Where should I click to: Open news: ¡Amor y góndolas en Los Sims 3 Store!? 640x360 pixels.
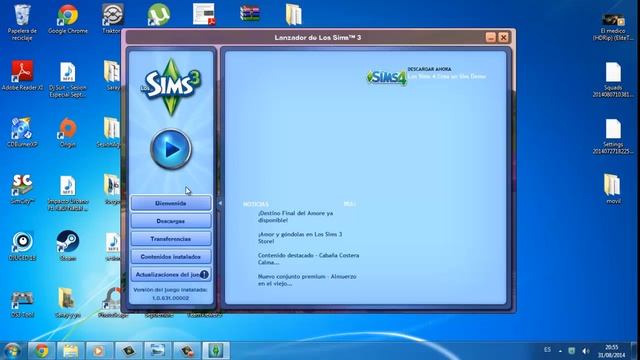(x=300, y=238)
